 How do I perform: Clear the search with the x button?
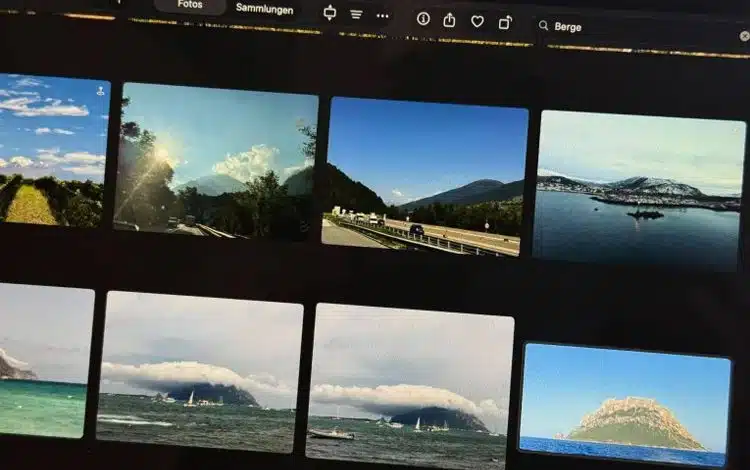coord(744,36)
